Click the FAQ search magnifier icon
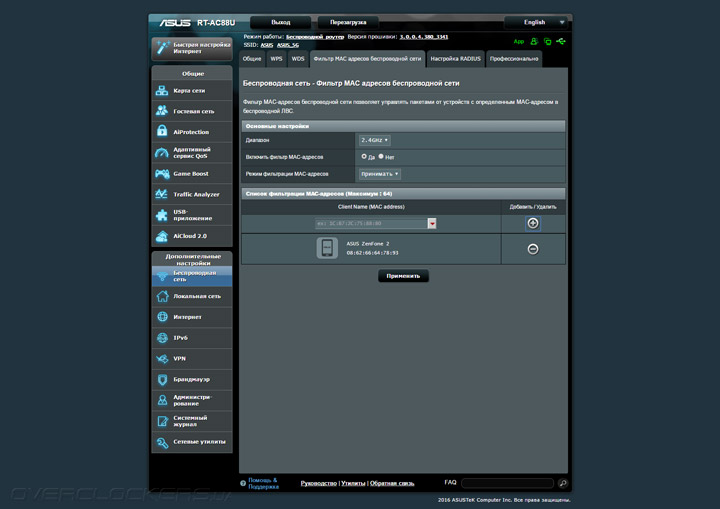 [562, 483]
